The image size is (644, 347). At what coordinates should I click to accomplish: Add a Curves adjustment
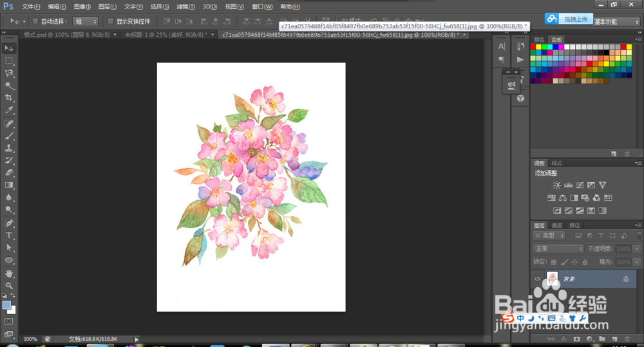pyautogui.click(x=580, y=185)
